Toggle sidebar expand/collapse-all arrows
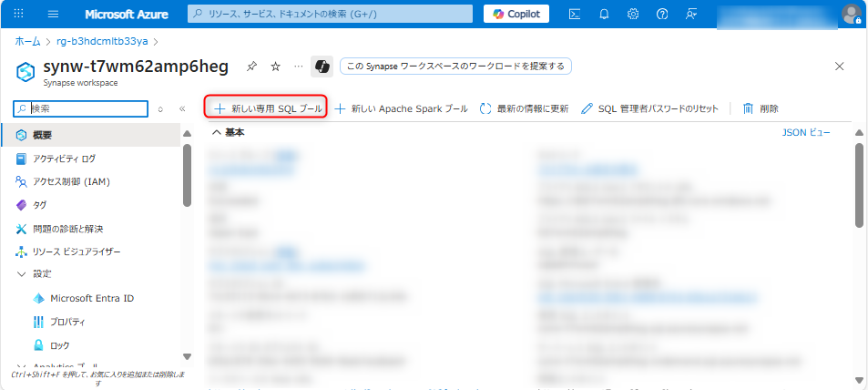 pyautogui.click(x=160, y=109)
